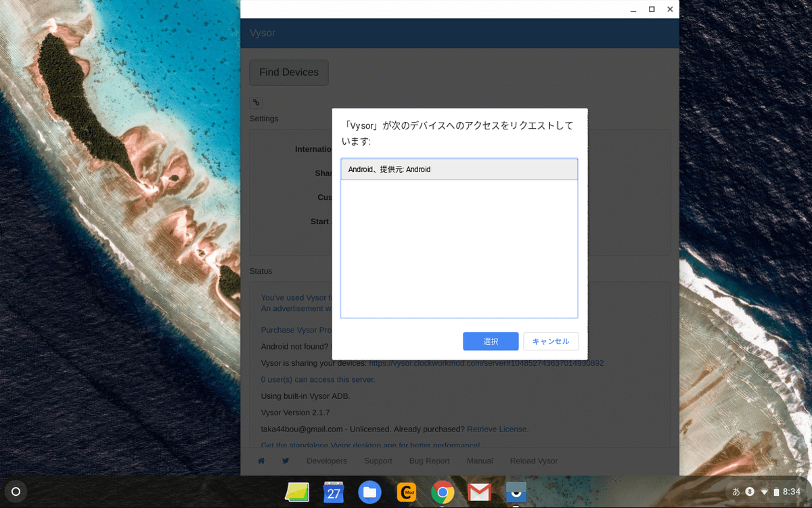Click 'Using built-in Vysor ADB.' text

click(x=306, y=396)
